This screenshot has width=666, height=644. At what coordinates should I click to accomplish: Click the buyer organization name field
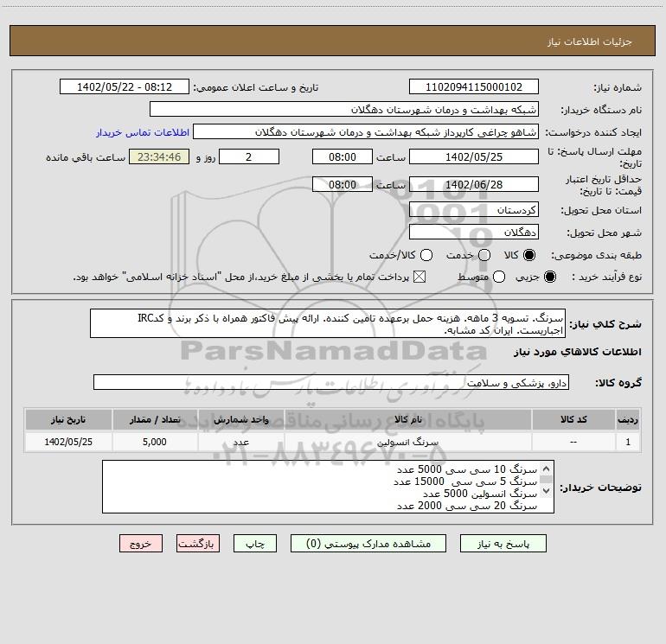(344, 109)
